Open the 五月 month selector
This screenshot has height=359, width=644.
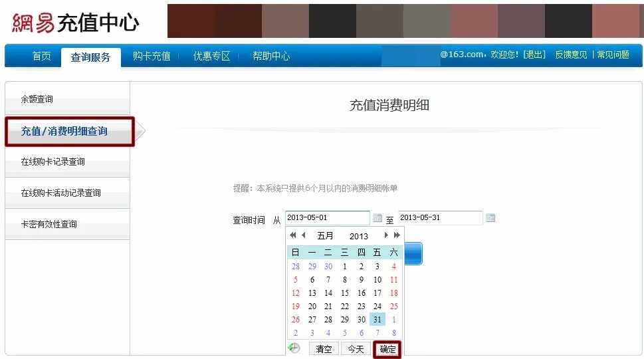tap(326, 236)
